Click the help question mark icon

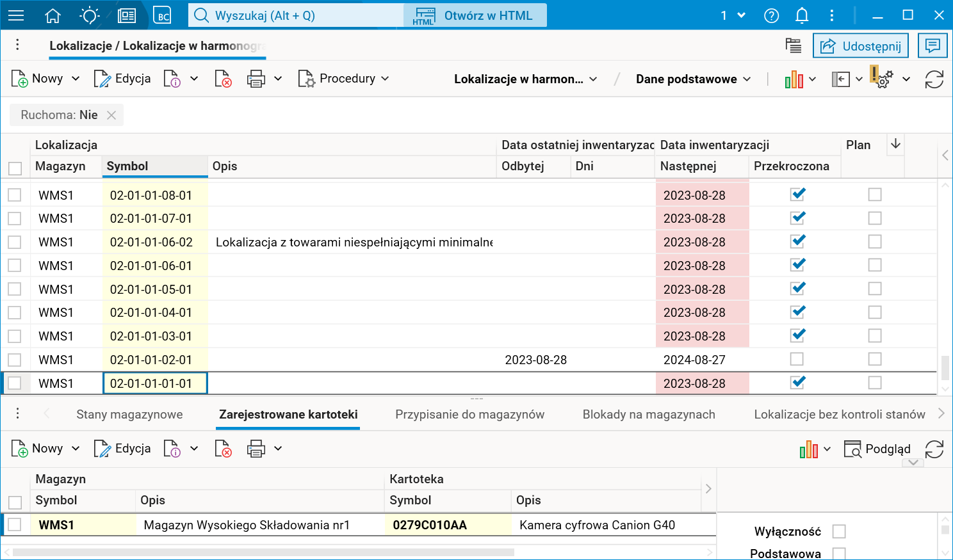click(x=771, y=15)
